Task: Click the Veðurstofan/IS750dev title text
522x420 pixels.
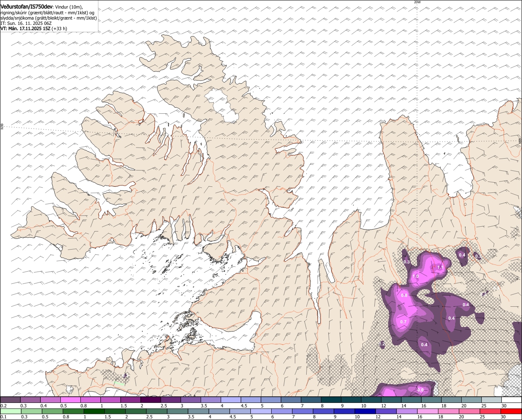Action: [x=27, y=7]
